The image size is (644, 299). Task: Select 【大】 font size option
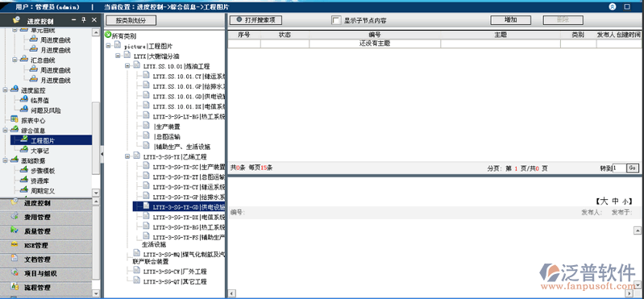[605, 201]
